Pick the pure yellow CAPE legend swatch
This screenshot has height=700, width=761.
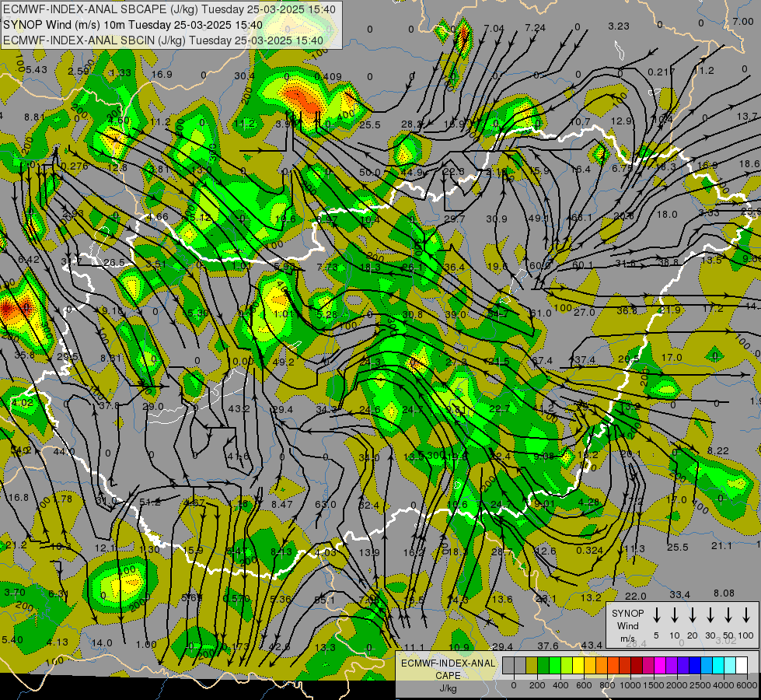click(x=578, y=665)
